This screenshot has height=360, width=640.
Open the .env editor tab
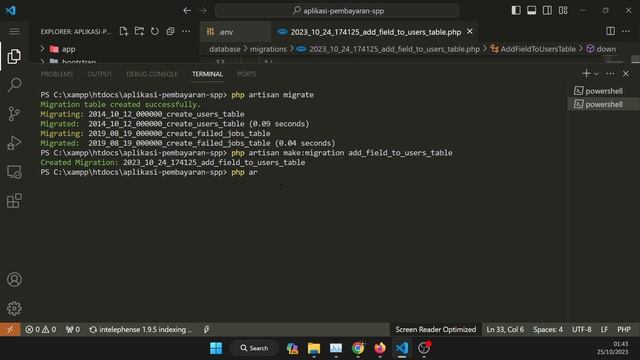tap(235, 32)
